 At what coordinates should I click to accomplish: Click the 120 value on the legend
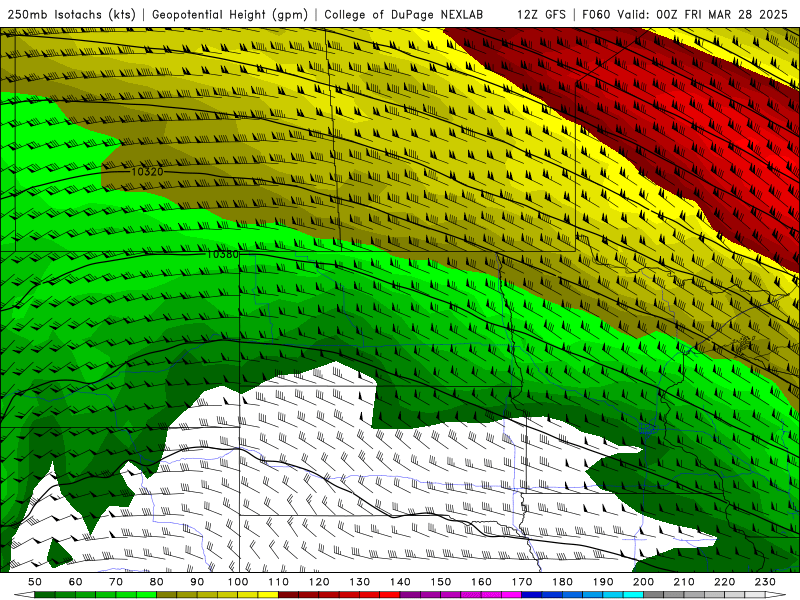319,582
